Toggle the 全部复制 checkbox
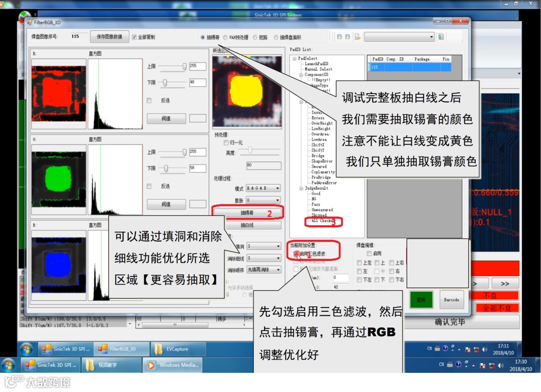The height and width of the screenshot is (392, 541). tap(134, 37)
